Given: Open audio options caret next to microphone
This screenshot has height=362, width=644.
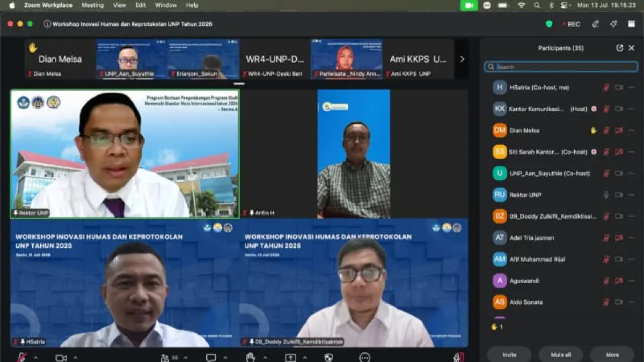Looking at the screenshot, I should click(x=35, y=357).
